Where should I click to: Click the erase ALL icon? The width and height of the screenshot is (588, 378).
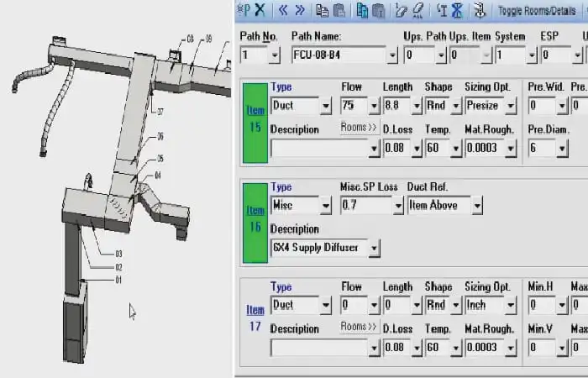coord(418,10)
